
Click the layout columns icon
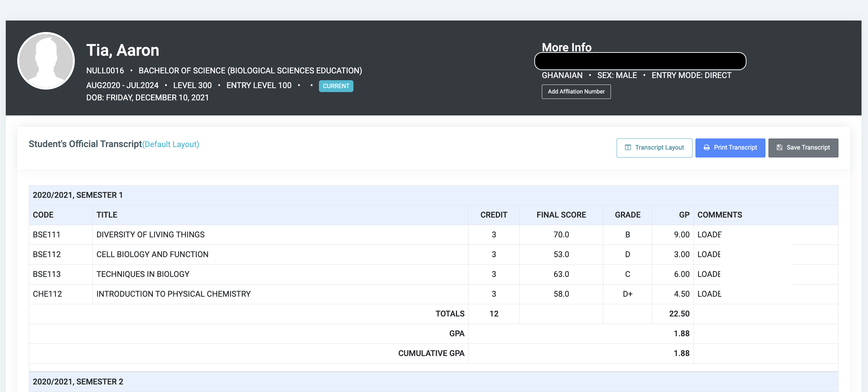coord(628,147)
